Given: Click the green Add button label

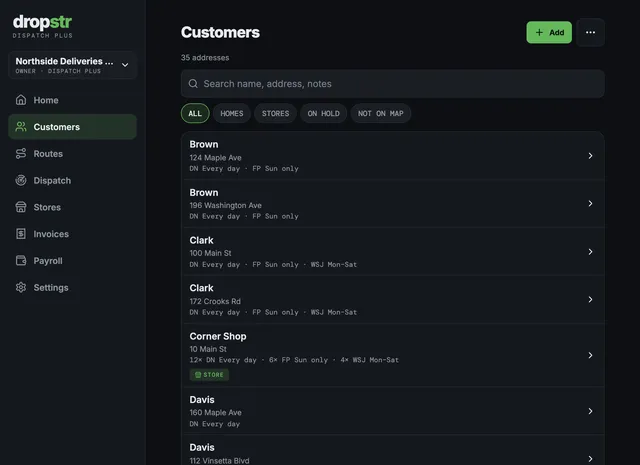Looking at the screenshot, I should (x=556, y=32).
